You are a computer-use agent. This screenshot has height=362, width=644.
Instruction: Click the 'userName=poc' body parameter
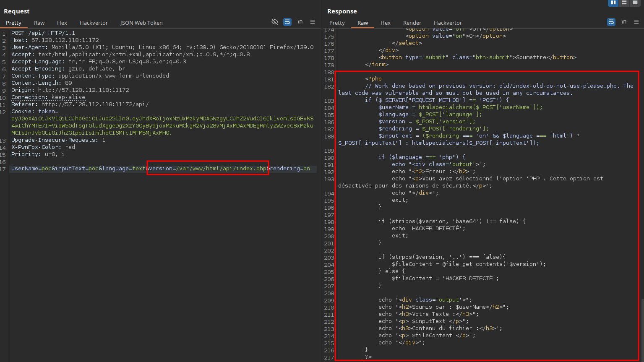31,169
